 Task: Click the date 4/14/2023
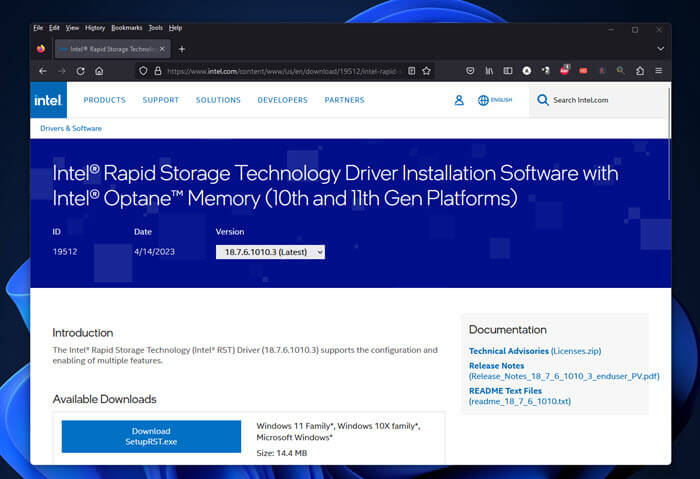pos(154,252)
